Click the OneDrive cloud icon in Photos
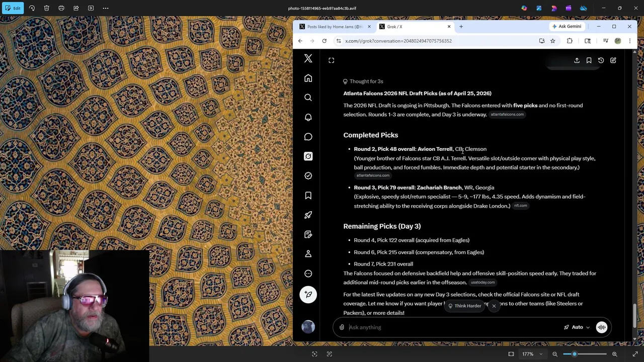This screenshot has height=362, width=644. [583, 8]
